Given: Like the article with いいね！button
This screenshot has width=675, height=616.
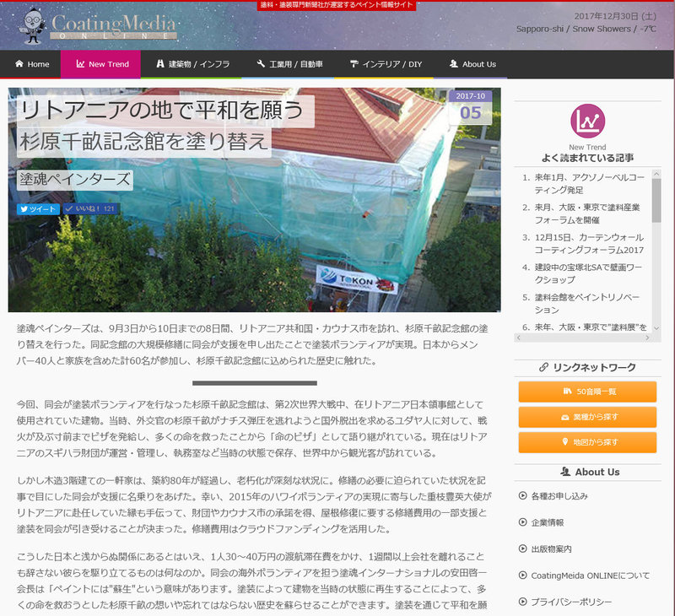Looking at the screenshot, I should pyautogui.click(x=92, y=208).
